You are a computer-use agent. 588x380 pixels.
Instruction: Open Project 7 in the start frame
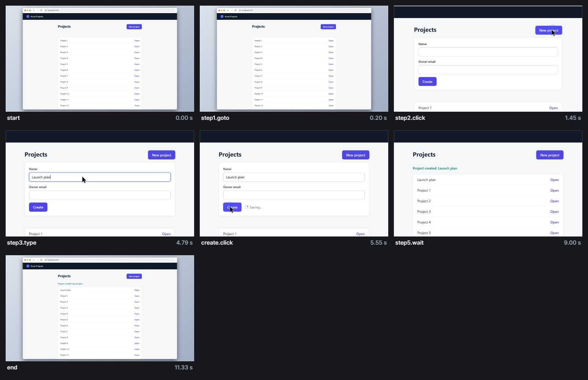[137, 76]
